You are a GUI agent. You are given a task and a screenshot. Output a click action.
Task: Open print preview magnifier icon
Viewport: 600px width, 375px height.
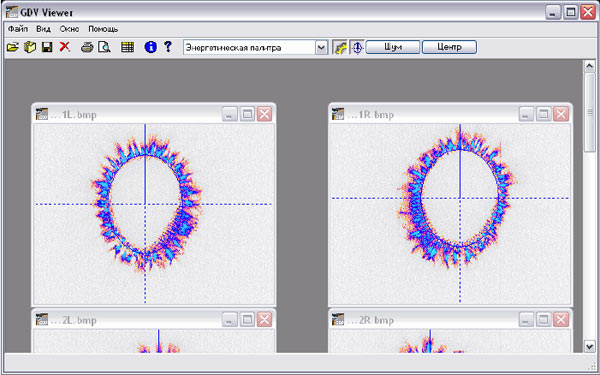(x=104, y=47)
